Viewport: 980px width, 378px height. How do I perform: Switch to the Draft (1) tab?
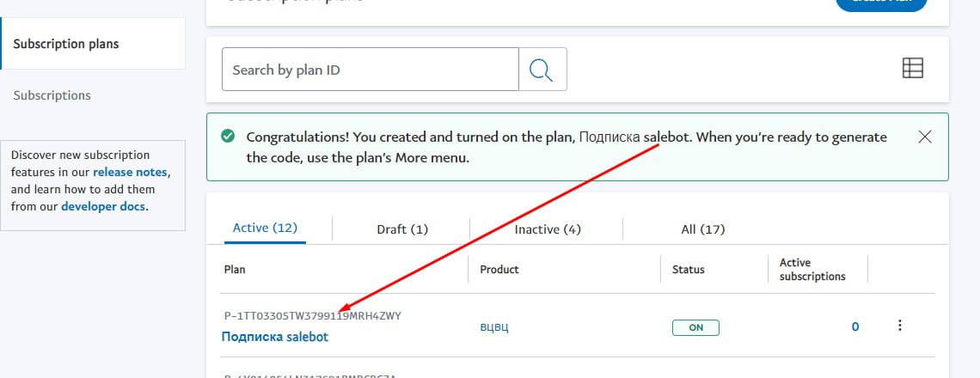[401, 229]
